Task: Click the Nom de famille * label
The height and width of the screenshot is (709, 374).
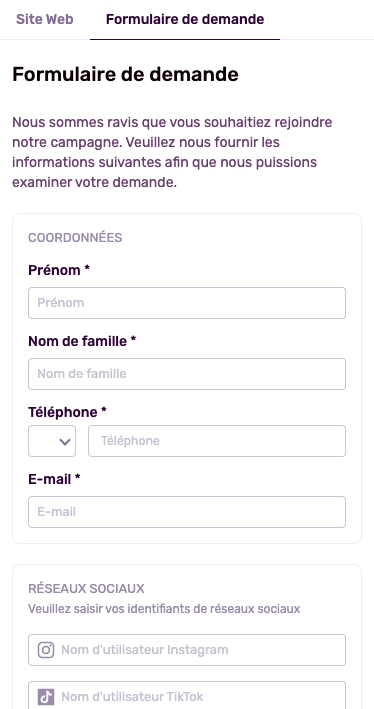Action: click(x=82, y=341)
